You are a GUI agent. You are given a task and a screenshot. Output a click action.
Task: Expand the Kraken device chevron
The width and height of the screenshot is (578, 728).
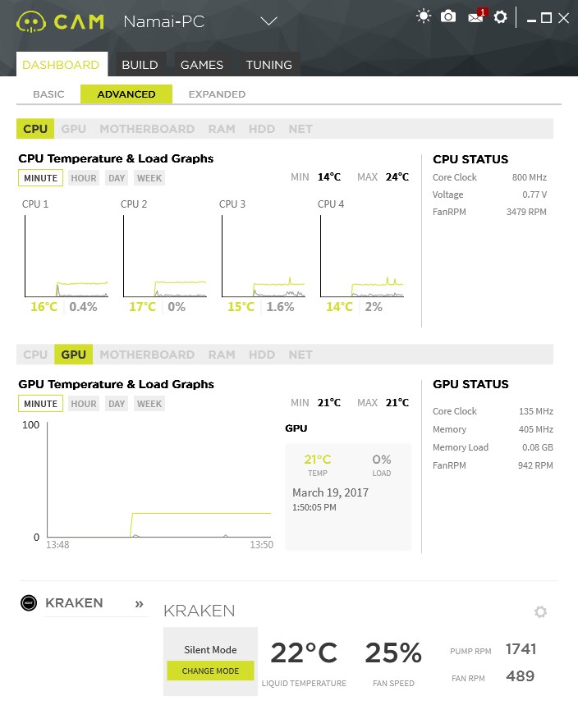click(140, 603)
